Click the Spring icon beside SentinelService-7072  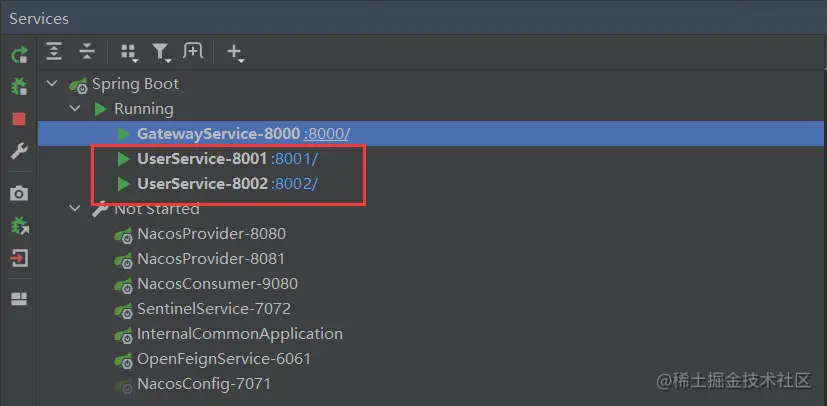click(123, 310)
